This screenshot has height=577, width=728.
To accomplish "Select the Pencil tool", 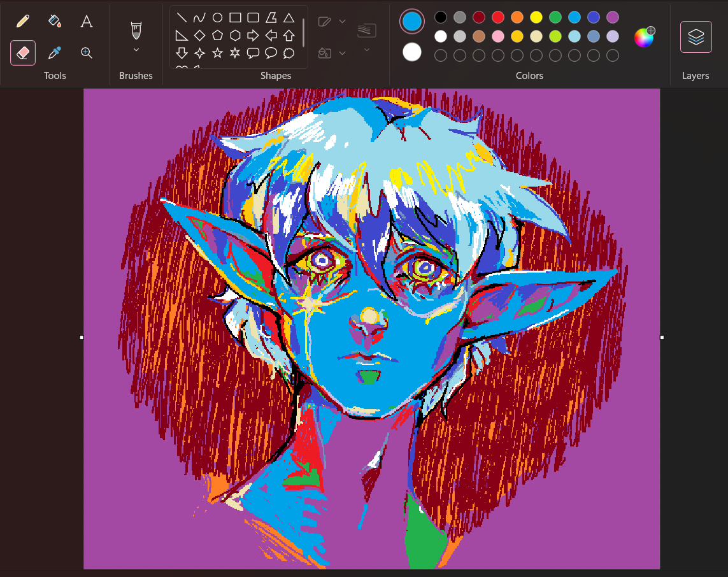I will [x=23, y=22].
